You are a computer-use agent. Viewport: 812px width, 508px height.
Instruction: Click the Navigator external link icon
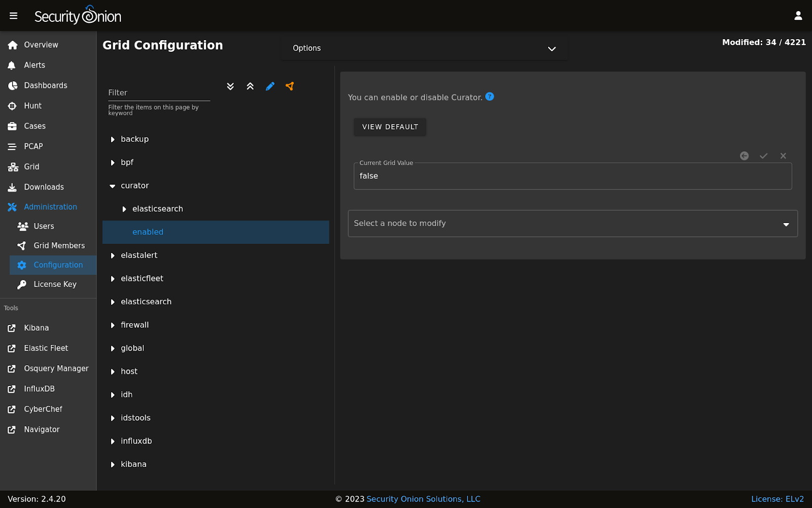pyautogui.click(x=12, y=429)
